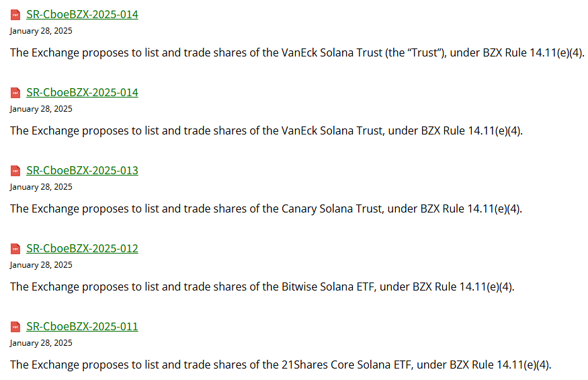Open SR-CboeBZX-2025-014 link above the Canary filing
This screenshot has width=588, height=380.
82,93
